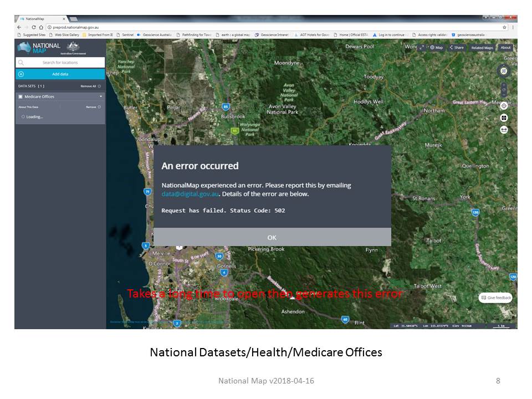Open the Map settings menu

[437, 48]
